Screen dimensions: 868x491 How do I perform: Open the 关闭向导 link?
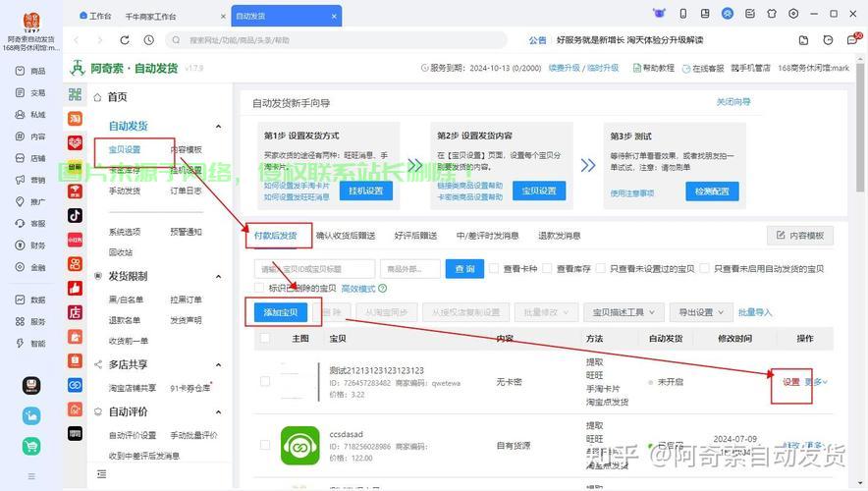tap(733, 102)
